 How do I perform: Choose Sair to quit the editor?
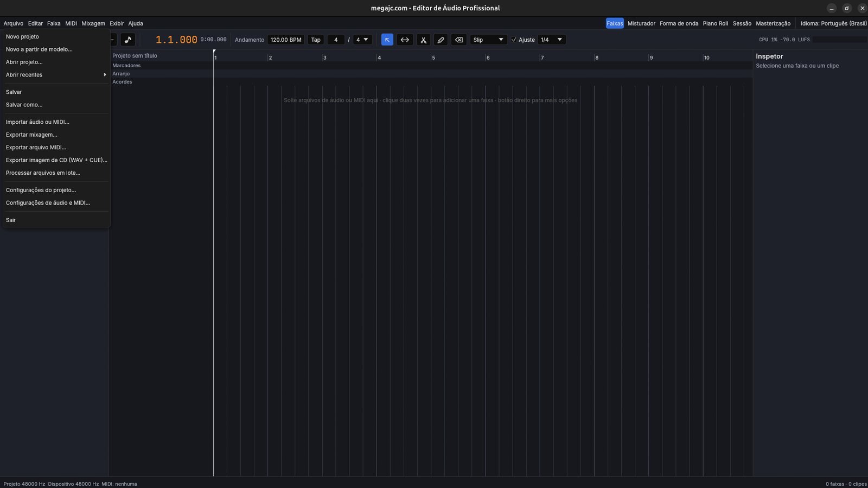pyautogui.click(x=56, y=220)
